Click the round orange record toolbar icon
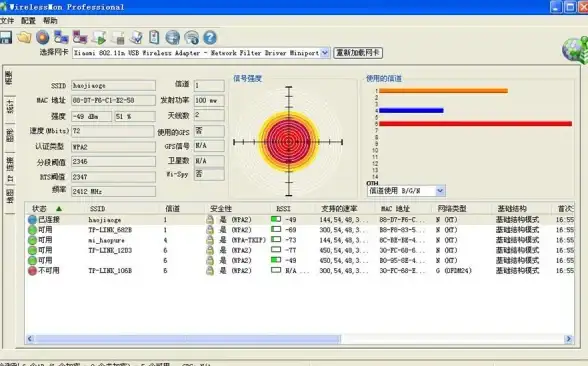 [x=43, y=38]
